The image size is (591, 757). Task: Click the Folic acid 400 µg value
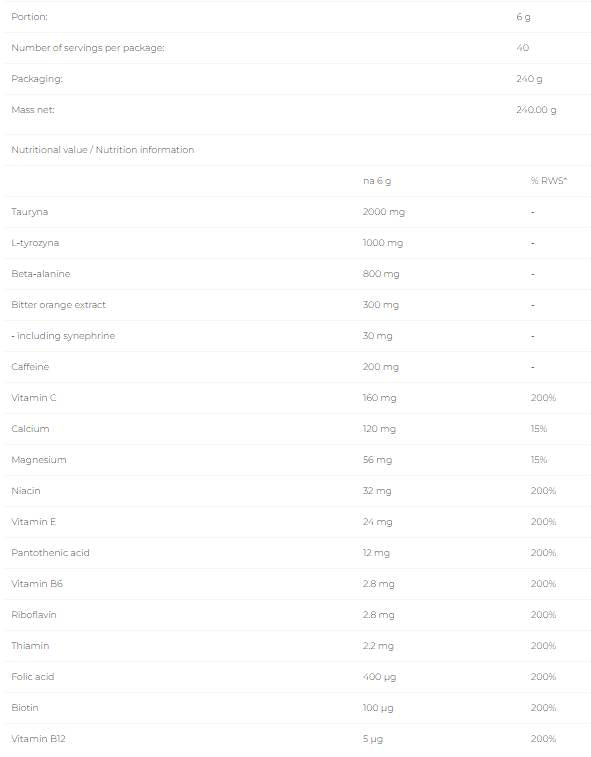(x=379, y=677)
